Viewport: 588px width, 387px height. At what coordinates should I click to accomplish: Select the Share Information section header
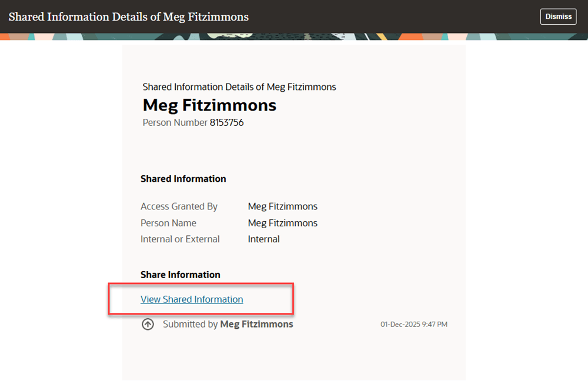[180, 274]
